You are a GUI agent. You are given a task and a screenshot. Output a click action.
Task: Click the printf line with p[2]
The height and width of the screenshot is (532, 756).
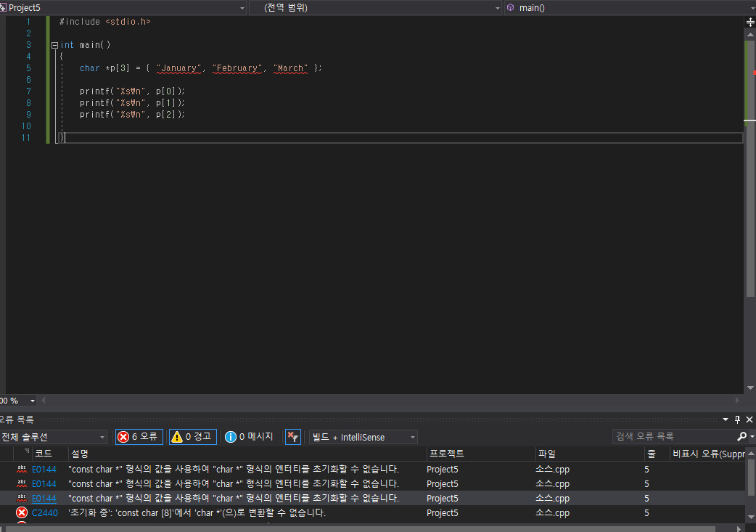point(132,114)
